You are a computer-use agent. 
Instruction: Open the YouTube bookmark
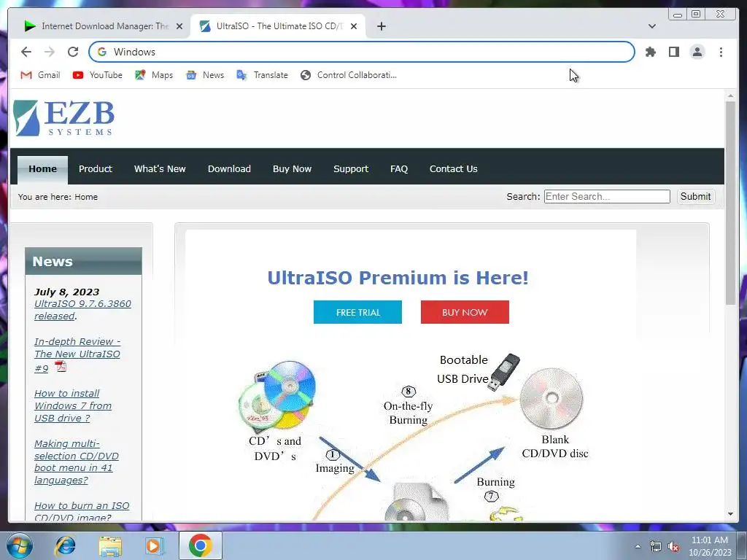pyautogui.click(x=97, y=75)
